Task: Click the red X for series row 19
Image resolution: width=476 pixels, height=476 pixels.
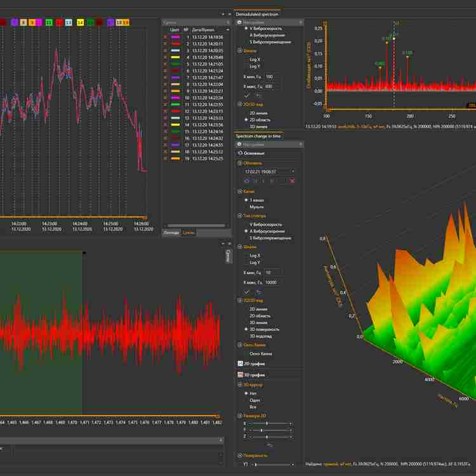Action: 166,159
